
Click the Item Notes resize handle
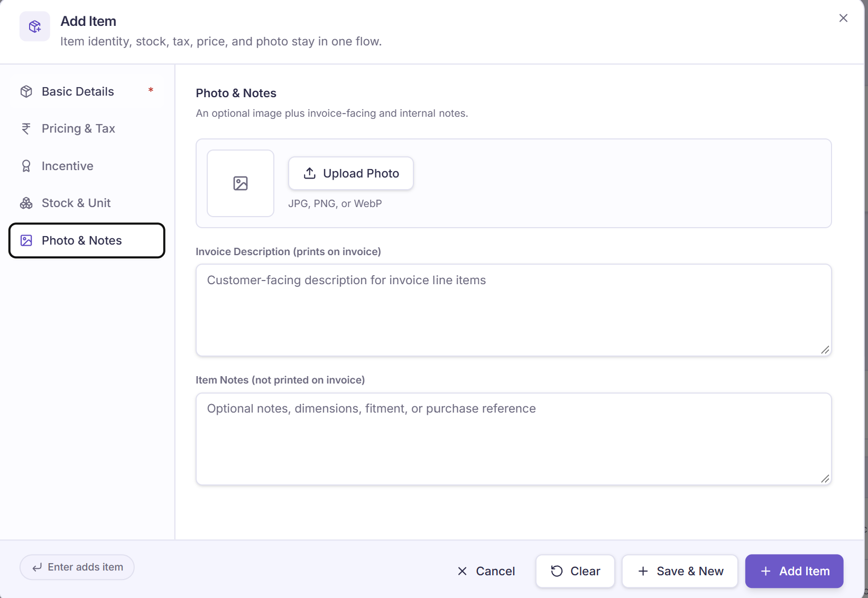pos(825,479)
